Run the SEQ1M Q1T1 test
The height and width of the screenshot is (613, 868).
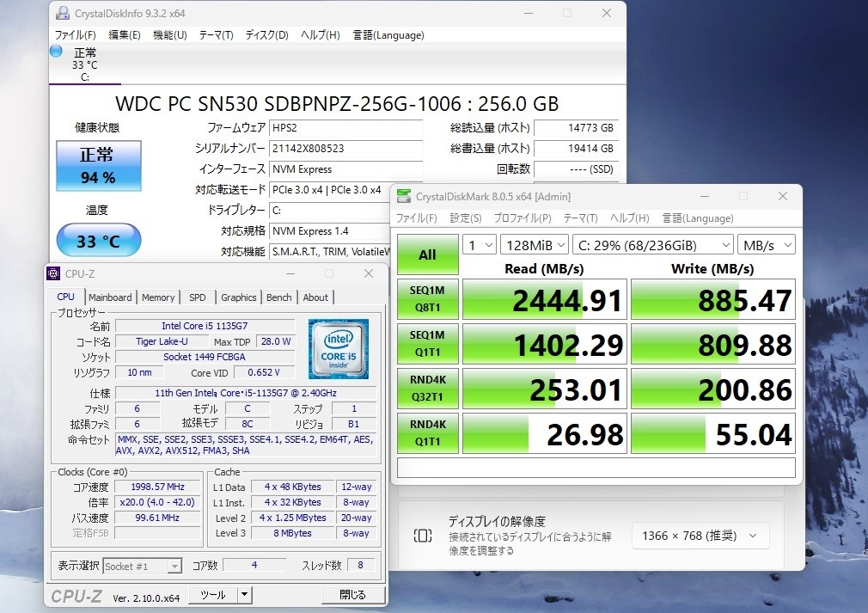tap(427, 343)
